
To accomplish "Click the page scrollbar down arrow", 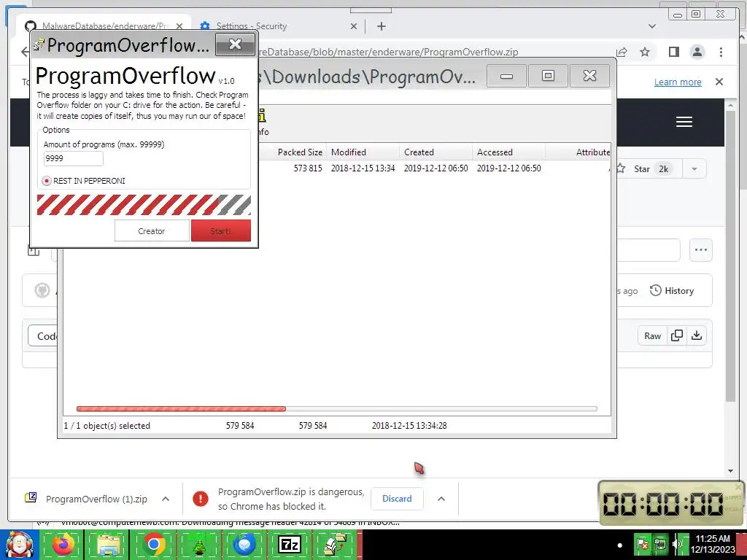I will (x=731, y=471).
